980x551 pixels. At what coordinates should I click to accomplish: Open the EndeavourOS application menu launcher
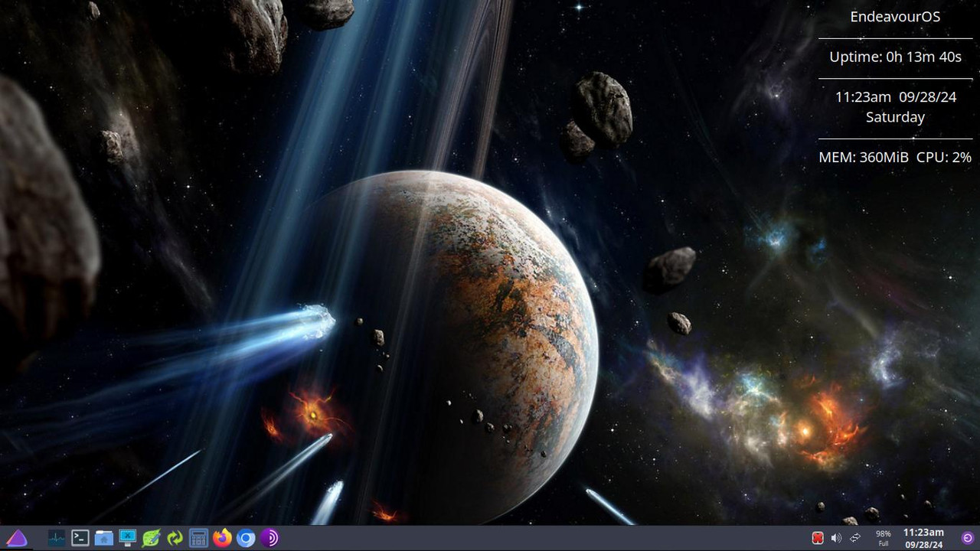pos(17,538)
